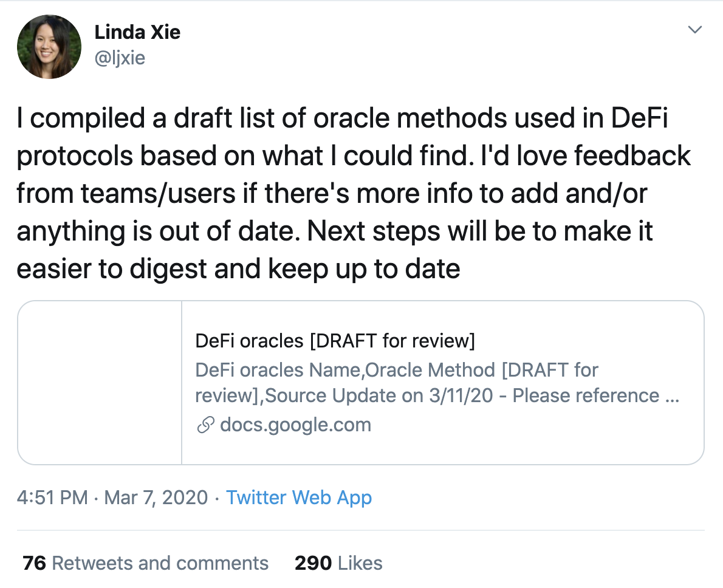Open the Twitter Web App source link
The image size is (723, 588).
299,497
